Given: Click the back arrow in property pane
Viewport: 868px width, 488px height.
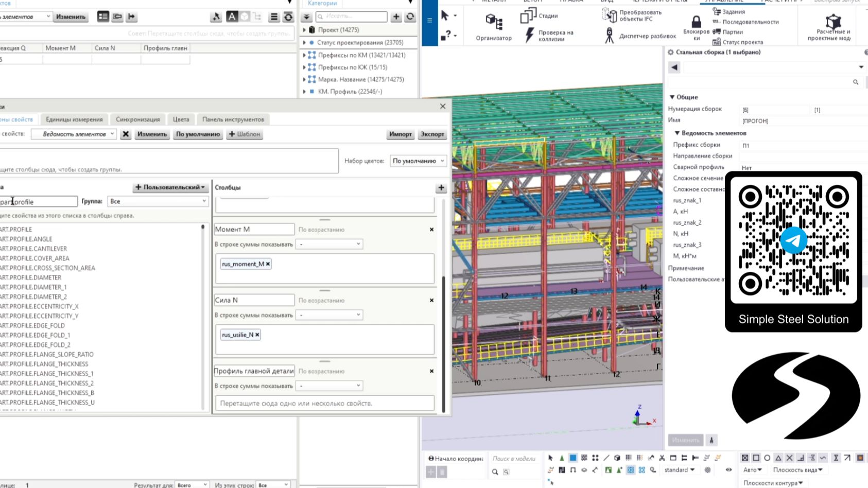Looking at the screenshot, I should point(674,67).
